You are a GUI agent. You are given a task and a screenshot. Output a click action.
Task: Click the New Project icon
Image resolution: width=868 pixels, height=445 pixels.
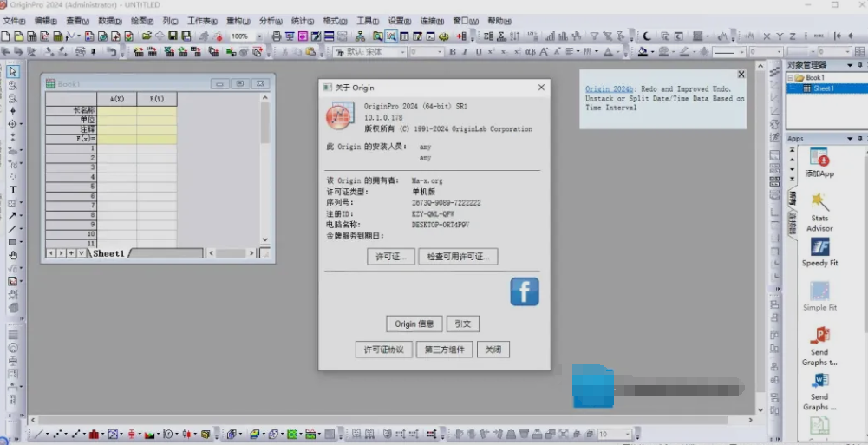pyautogui.click(x=5, y=36)
